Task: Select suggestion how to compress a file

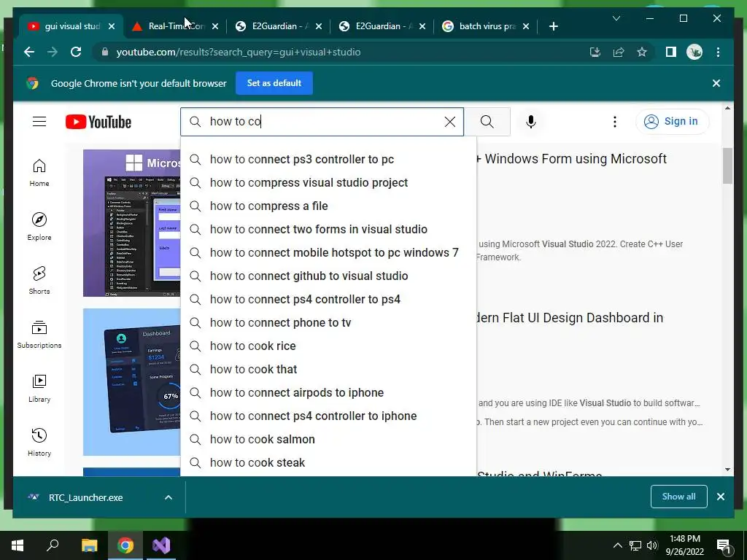Action: tap(328, 206)
